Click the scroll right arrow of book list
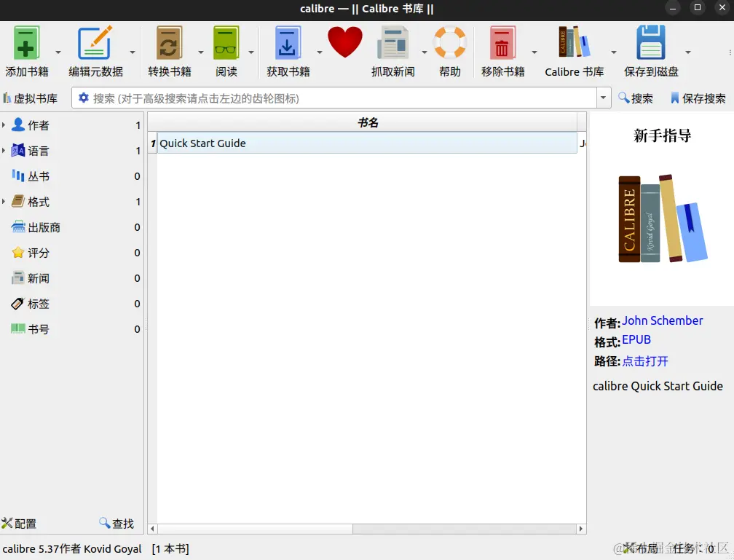This screenshot has height=560, width=734. click(x=581, y=529)
